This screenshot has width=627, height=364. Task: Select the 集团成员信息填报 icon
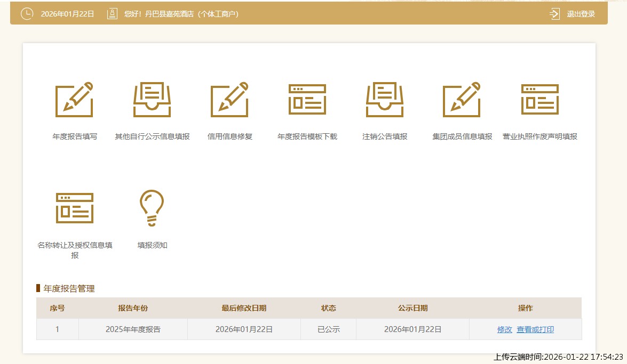click(x=462, y=100)
